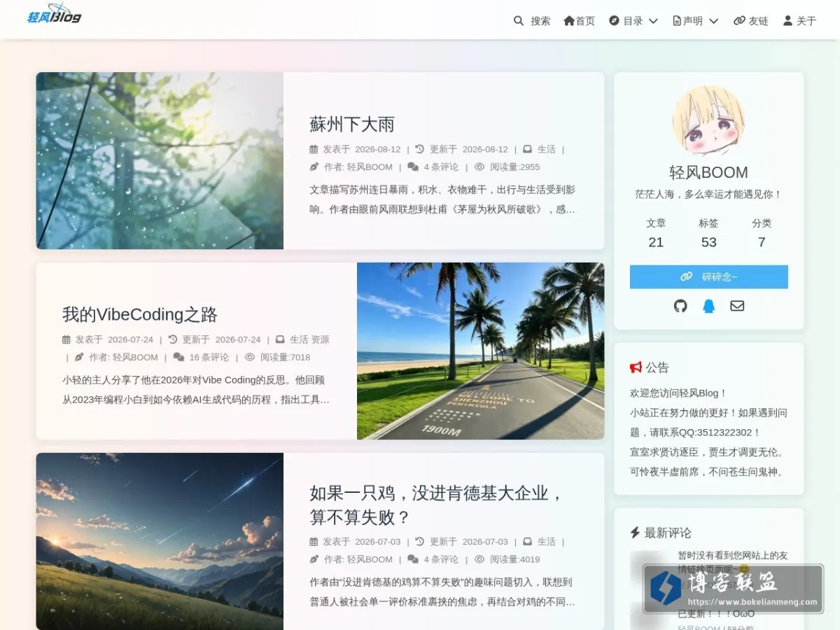Click the 轻风BOOM avatar image
The height and width of the screenshot is (630, 840).
pos(708,121)
